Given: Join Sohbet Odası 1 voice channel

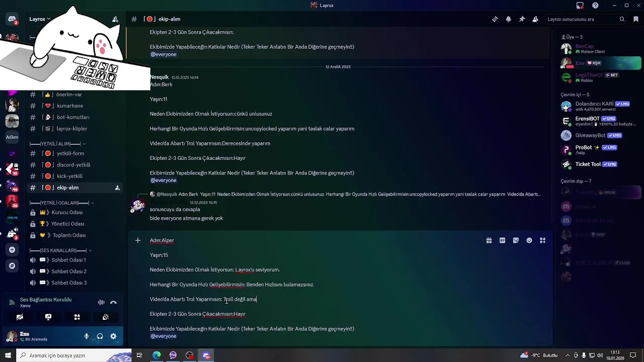Looking at the screenshot, I should 75,260.
